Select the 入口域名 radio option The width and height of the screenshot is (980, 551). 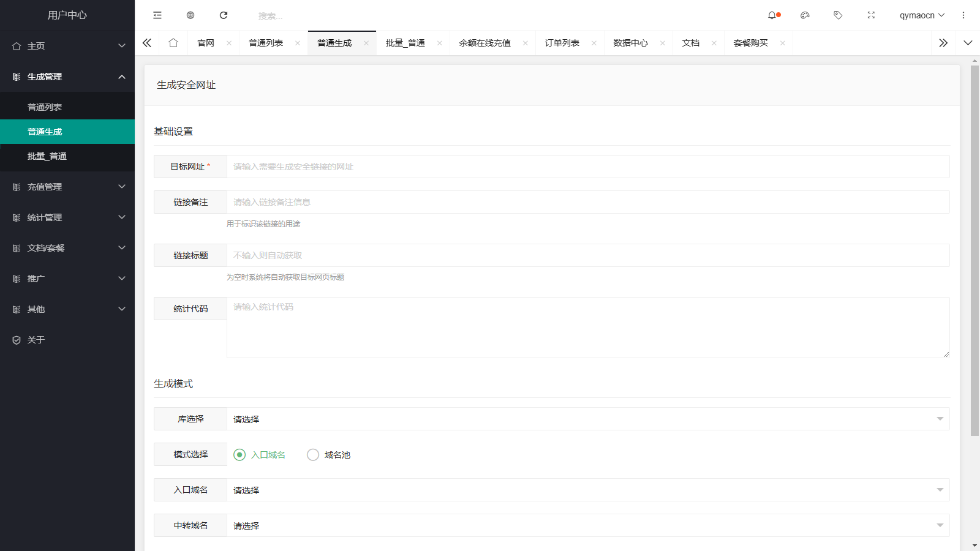(239, 455)
